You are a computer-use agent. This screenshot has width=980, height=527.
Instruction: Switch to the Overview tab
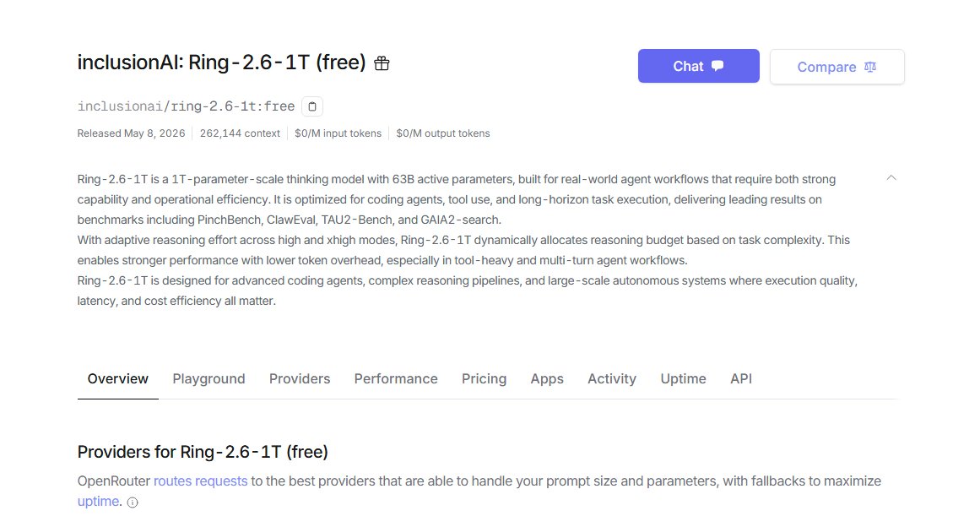117,379
